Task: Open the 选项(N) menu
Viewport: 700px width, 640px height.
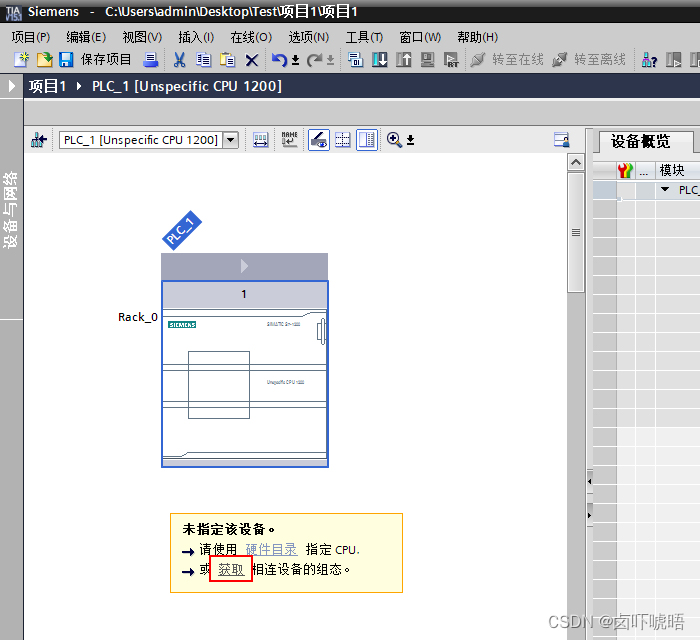Action: pyautogui.click(x=308, y=37)
